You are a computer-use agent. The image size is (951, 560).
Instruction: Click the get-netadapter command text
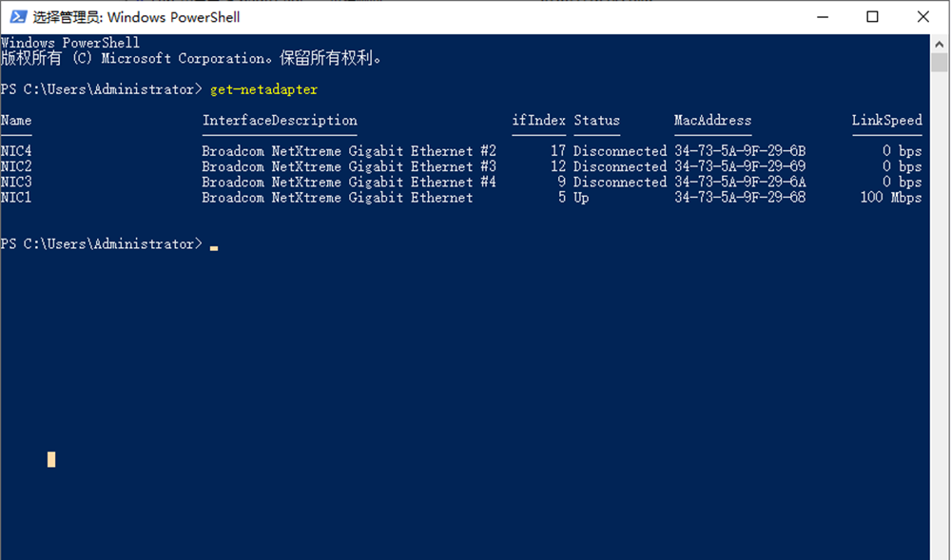point(263,89)
